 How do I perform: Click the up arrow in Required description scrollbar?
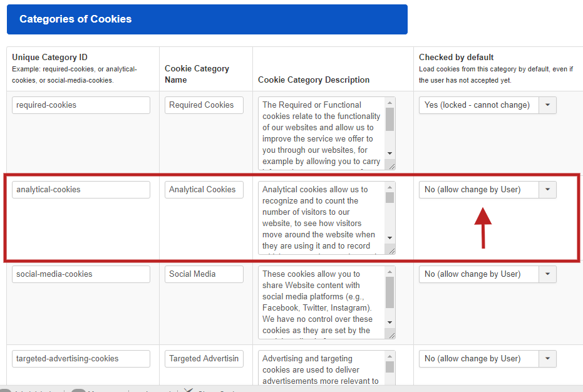(x=390, y=103)
